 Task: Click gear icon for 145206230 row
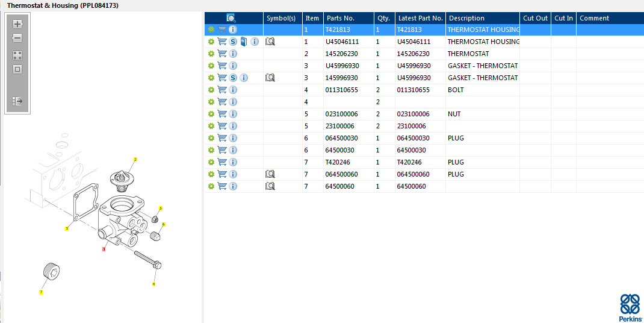[x=211, y=54]
